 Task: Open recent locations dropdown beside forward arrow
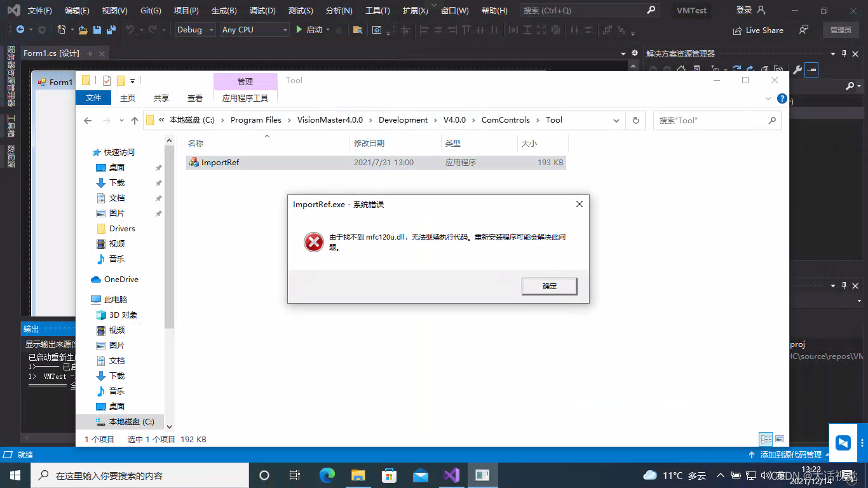tap(122, 120)
